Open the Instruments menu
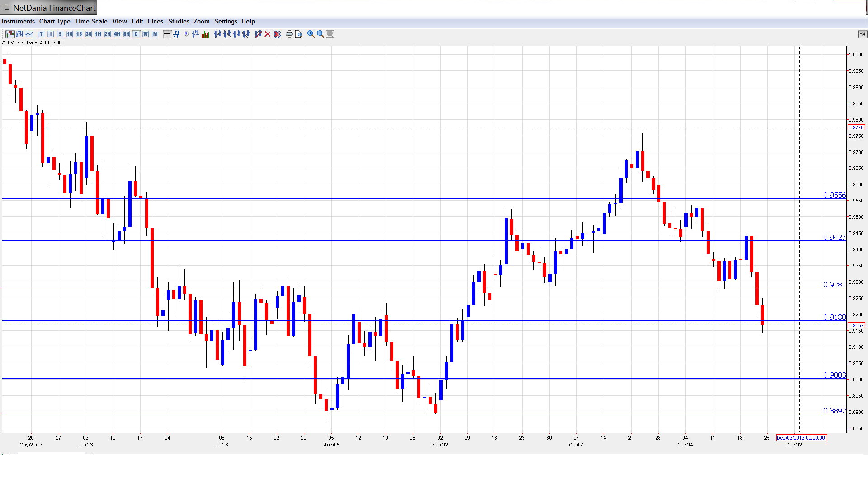868x488 pixels. point(18,21)
